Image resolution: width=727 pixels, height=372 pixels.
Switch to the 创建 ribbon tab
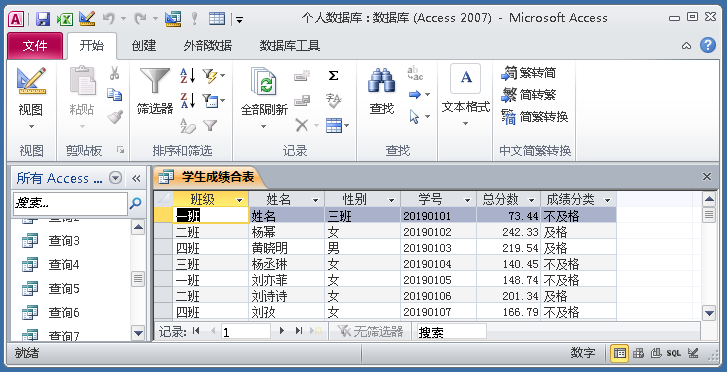click(x=144, y=45)
